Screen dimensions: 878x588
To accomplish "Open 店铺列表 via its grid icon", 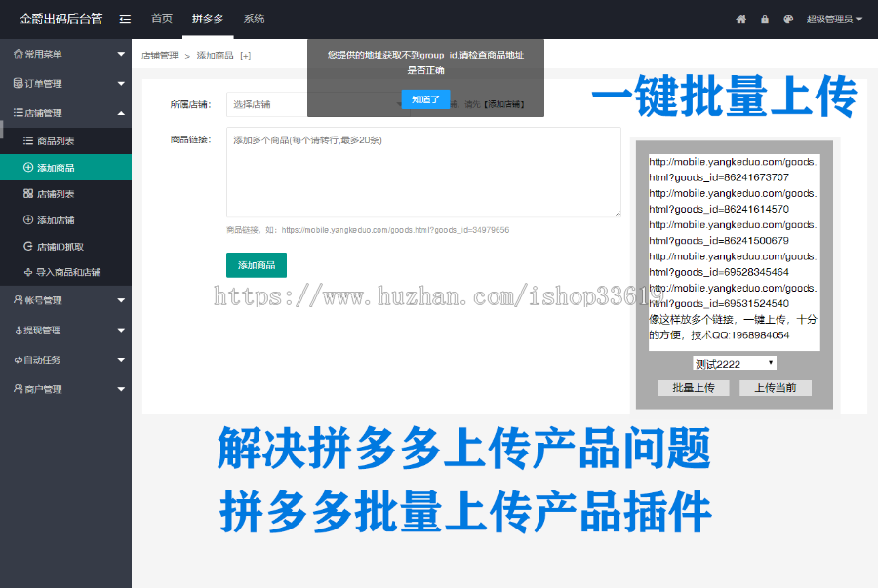I will tap(27, 193).
